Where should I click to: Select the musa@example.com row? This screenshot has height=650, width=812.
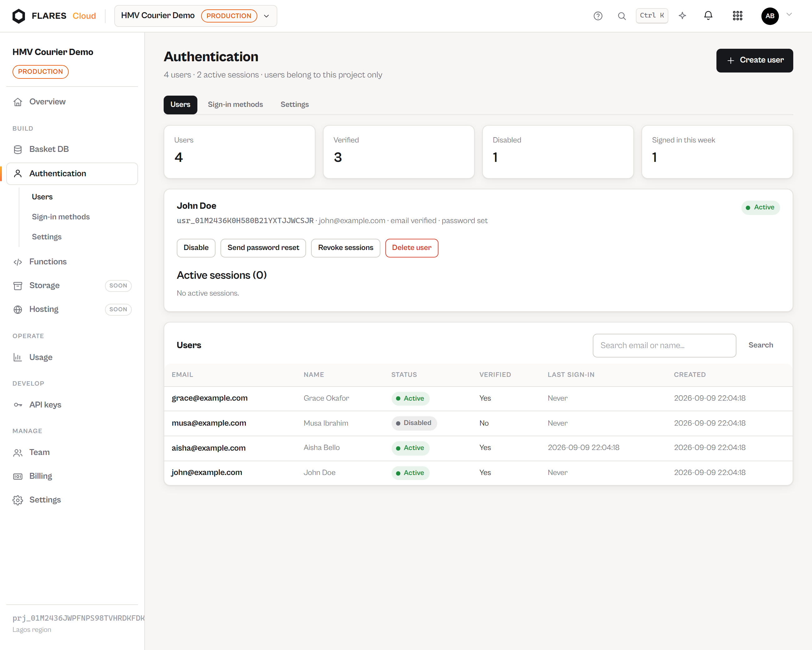[478, 423]
